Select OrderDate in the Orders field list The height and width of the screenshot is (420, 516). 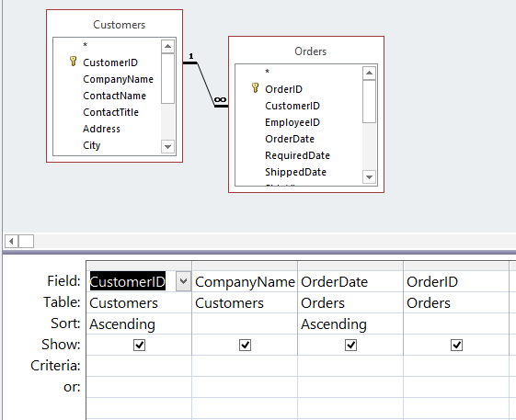290,139
